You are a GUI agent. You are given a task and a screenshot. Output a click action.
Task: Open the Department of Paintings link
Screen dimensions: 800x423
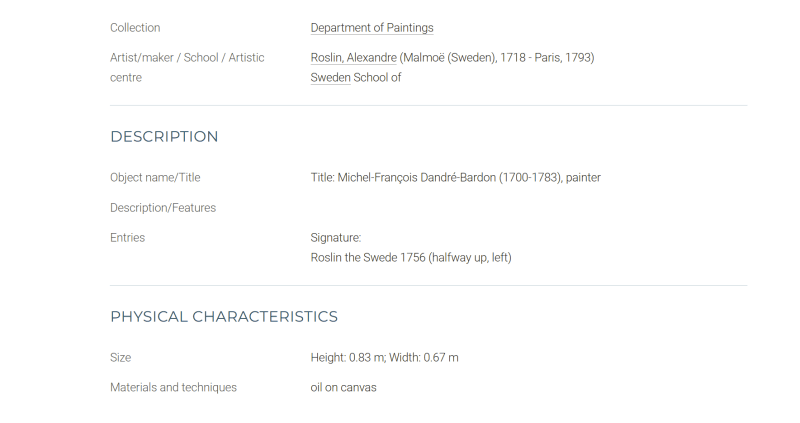pos(372,28)
